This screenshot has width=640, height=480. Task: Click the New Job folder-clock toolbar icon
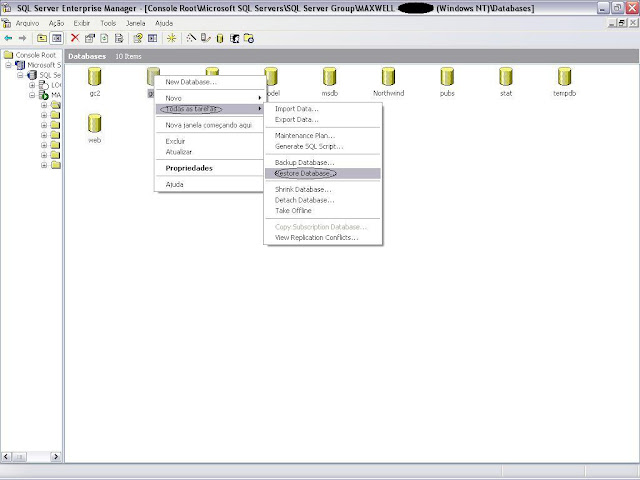[x=249, y=38]
